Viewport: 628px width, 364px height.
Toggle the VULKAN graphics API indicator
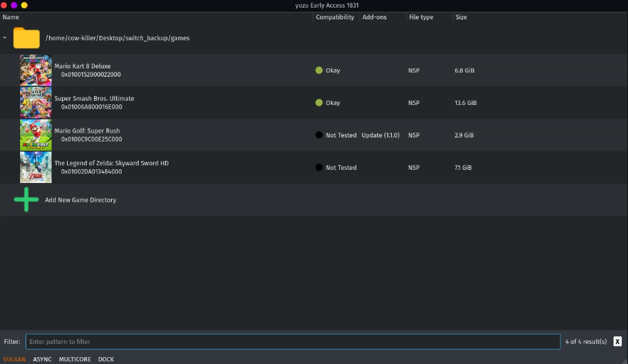pos(15,359)
